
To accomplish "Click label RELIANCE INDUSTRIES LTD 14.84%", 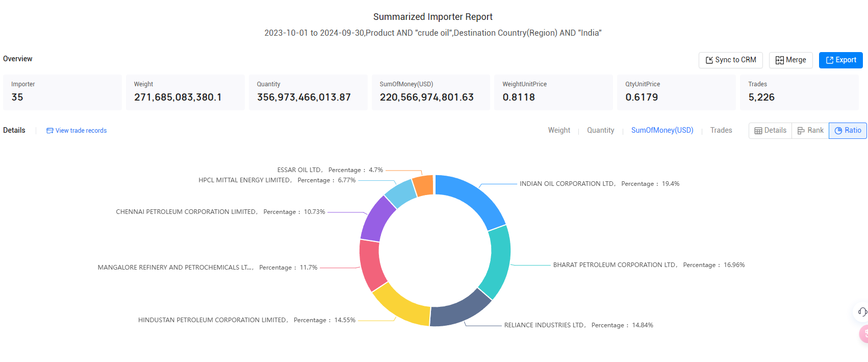I will [x=578, y=325].
